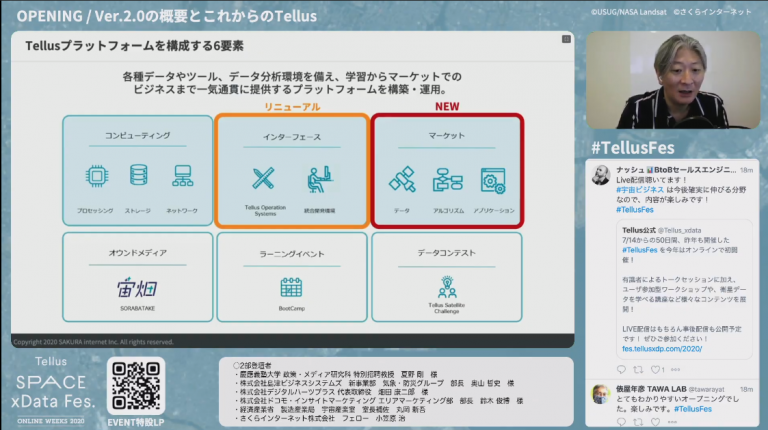Click the SORABATAKE logo
This screenshot has height=430, width=768.
(137, 287)
